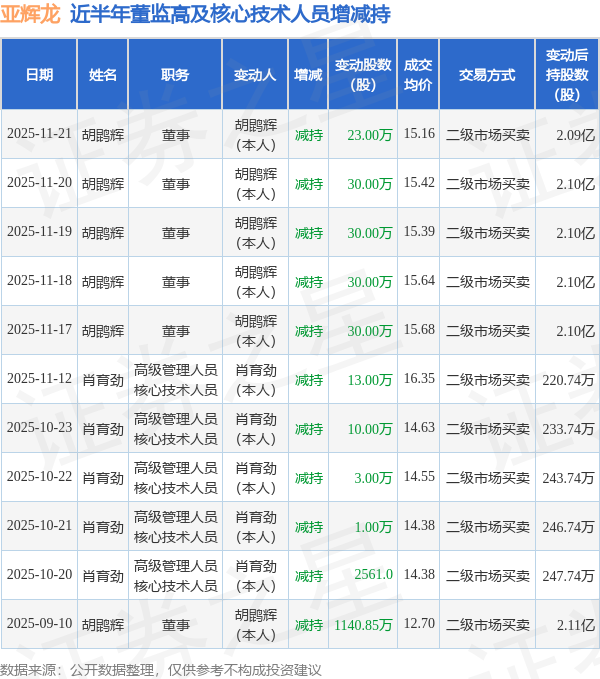The image size is (600, 679).
Task: Click the 10.00万 share change value
Action: [x=370, y=429]
